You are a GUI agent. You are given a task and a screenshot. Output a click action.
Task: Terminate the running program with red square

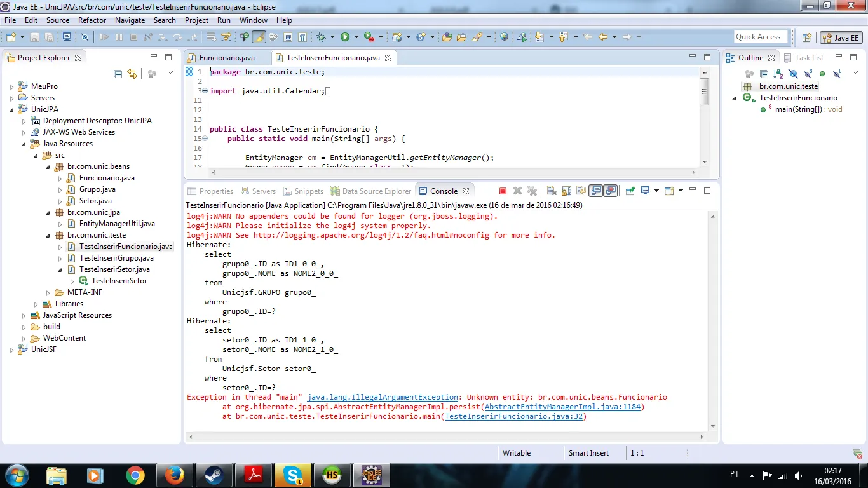pyautogui.click(x=503, y=191)
